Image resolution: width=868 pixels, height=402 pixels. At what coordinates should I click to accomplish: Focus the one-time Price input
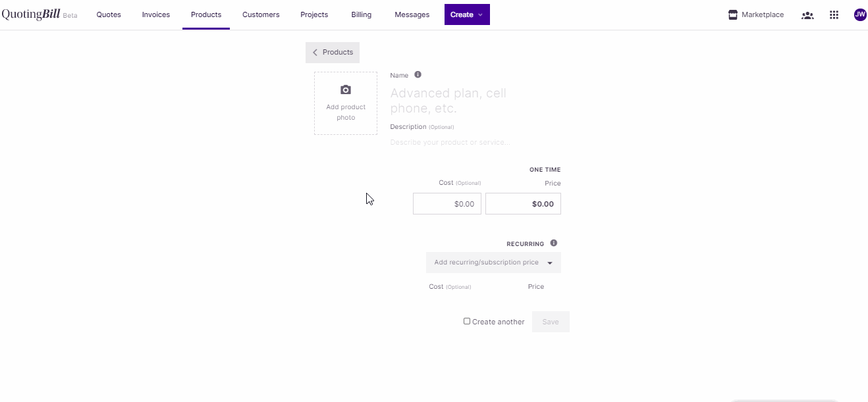point(523,204)
